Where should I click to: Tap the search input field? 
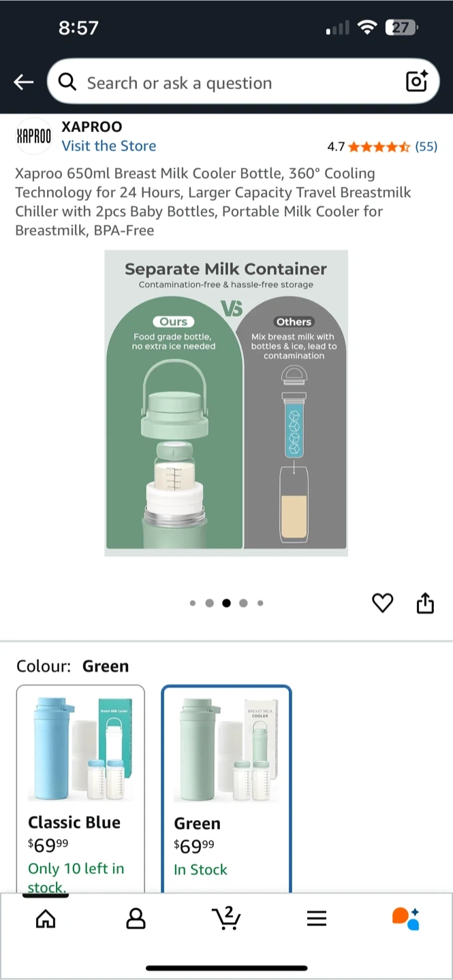(x=232, y=83)
